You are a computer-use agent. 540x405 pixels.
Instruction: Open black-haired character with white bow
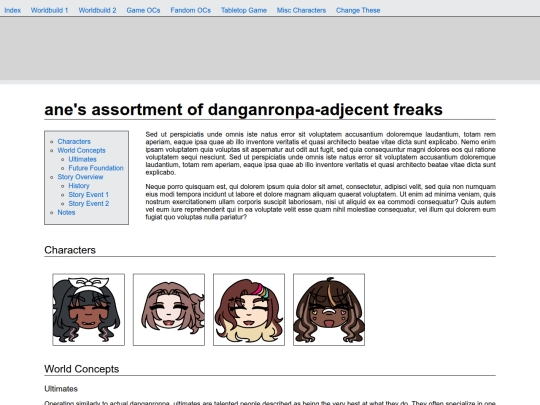pyautogui.click(x=89, y=310)
